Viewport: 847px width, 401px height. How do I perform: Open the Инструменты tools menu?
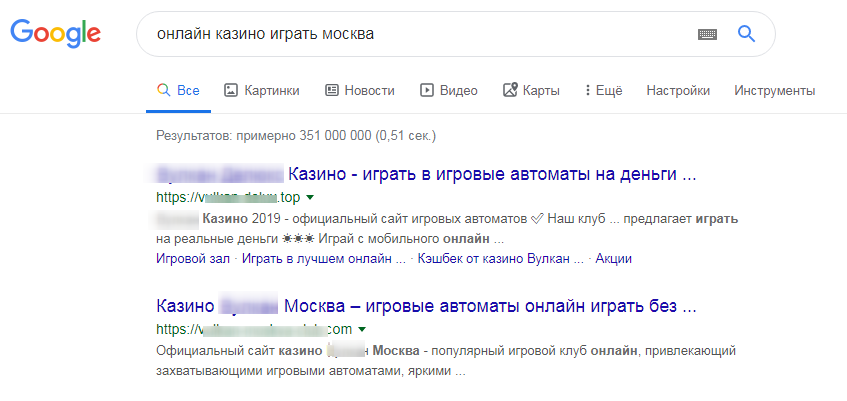tap(774, 90)
